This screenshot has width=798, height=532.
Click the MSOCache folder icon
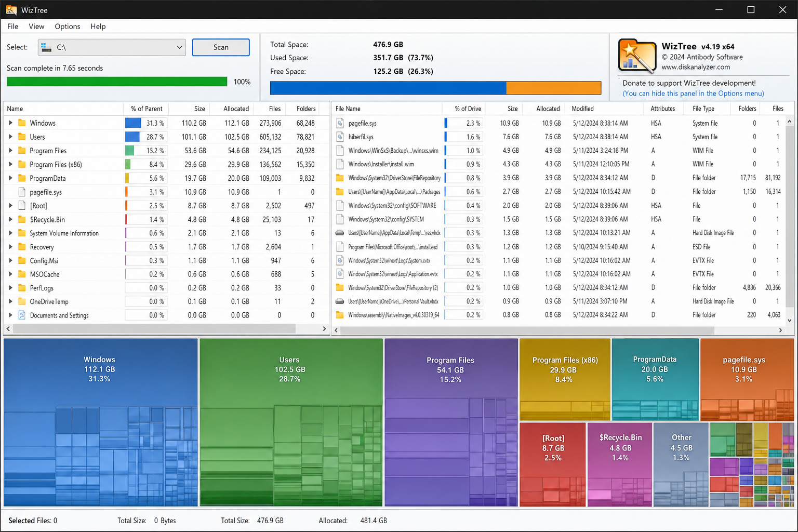tap(22, 274)
